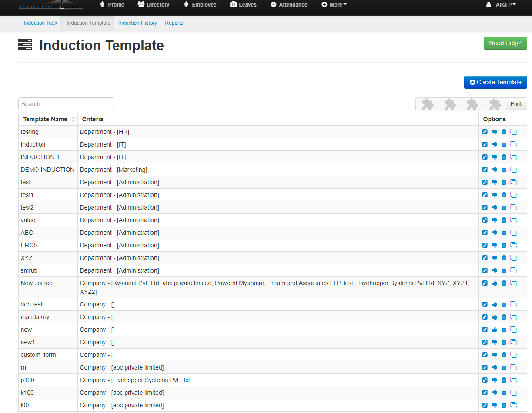Image resolution: width=532 pixels, height=413 pixels.
Task: Activate the New Joinee template via thumbs-up
Action: click(x=494, y=283)
